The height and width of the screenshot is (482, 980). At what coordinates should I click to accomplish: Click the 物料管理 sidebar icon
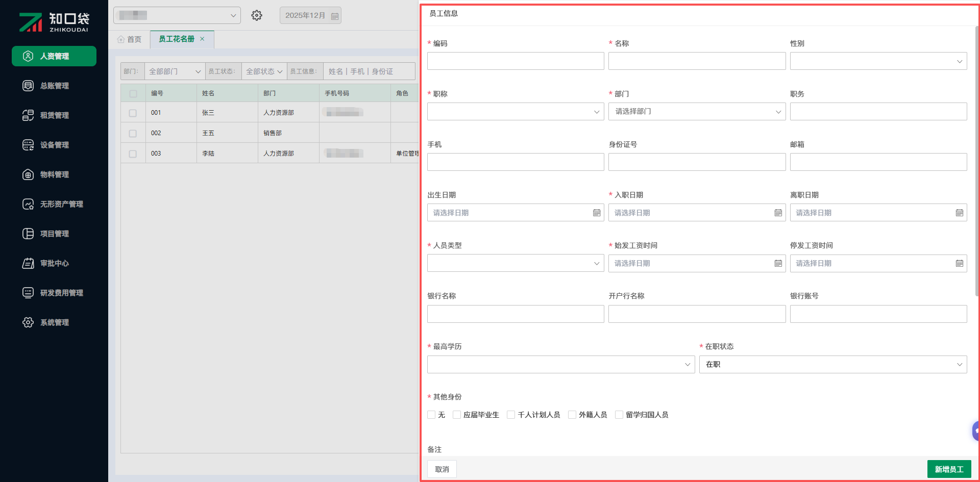(x=28, y=174)
